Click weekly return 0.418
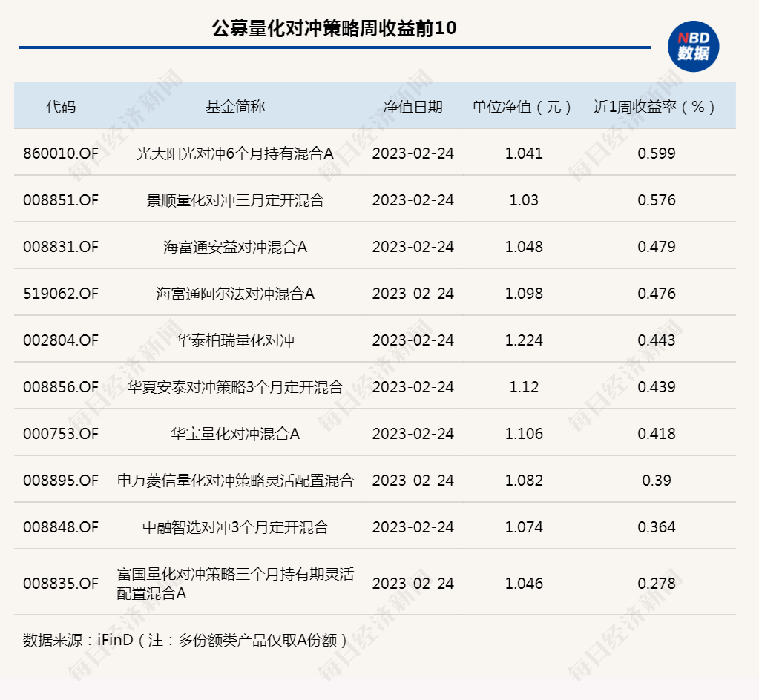759x700 pixels. (657, 434)
